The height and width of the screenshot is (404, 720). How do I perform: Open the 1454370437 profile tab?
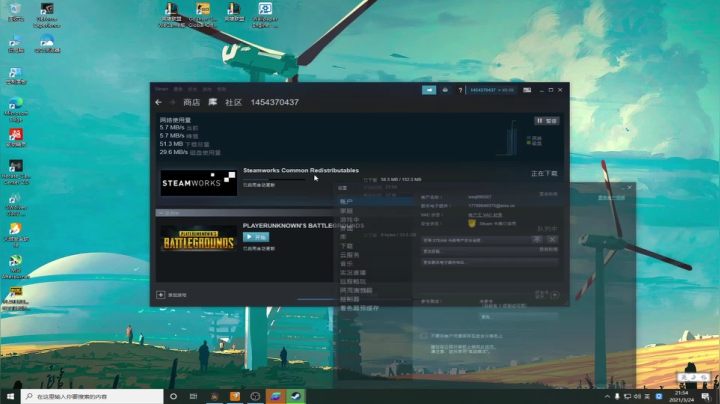click(x=275, y=102)
